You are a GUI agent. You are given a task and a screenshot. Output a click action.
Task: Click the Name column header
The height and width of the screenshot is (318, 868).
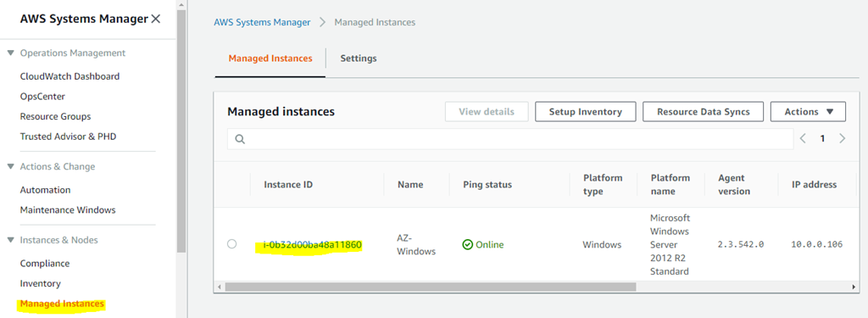tap(410, 185)
